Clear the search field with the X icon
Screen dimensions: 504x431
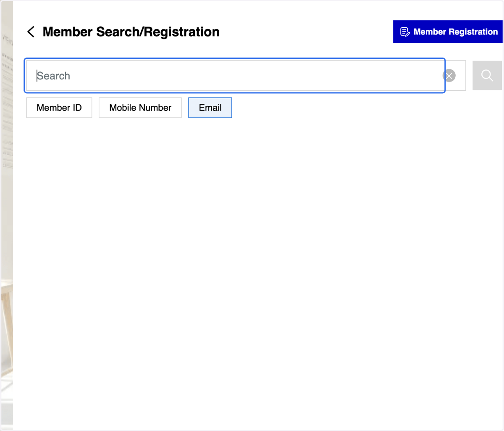coord(449,76)
